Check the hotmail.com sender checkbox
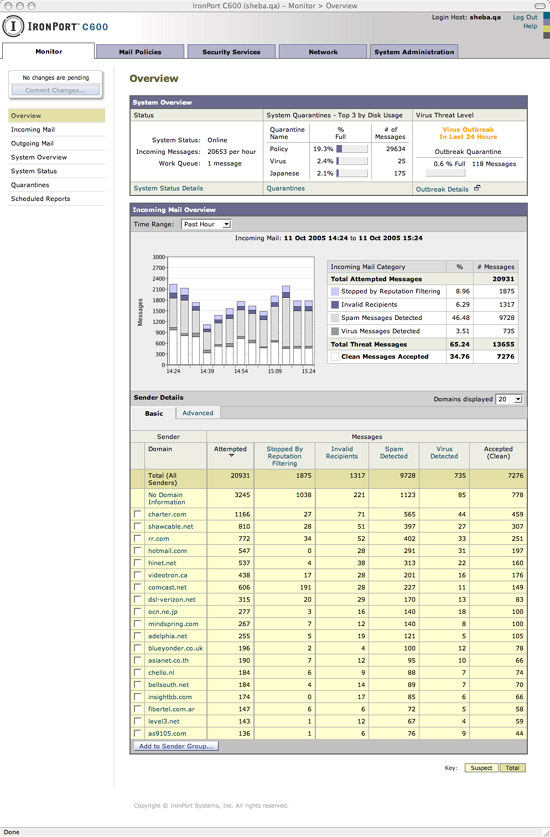Viewport: 550px width, 837px height. coord(138,550)
